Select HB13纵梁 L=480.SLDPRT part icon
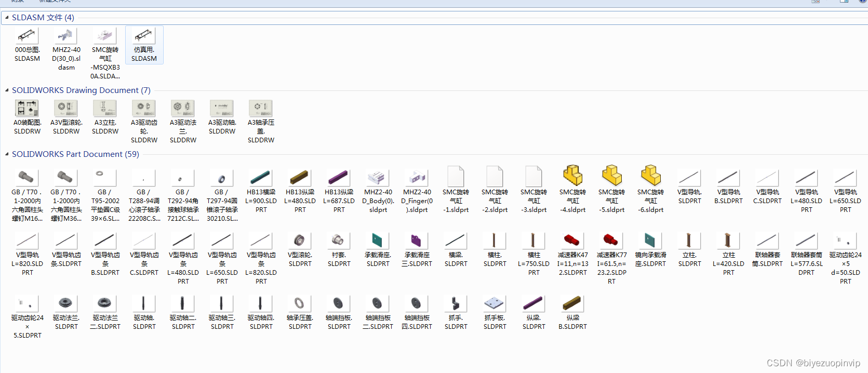This screenshot has height=373, width=868. tap(300, 177)
